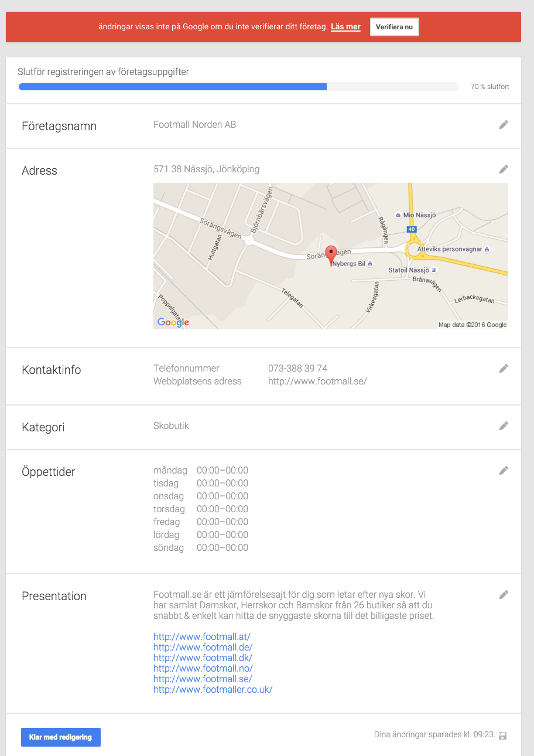Click the 70 % slutfört label
Viewport: 534px width, 756px height.
(490, 87)
